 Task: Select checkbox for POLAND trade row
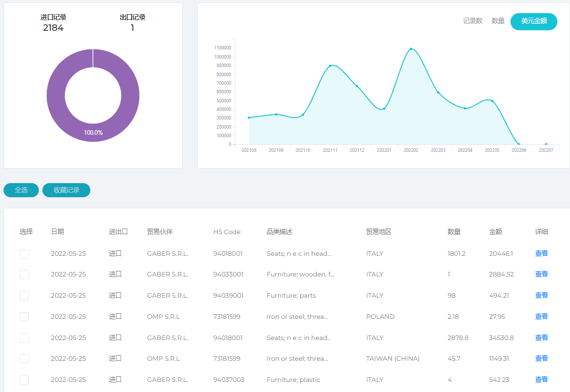coord(24,317)
